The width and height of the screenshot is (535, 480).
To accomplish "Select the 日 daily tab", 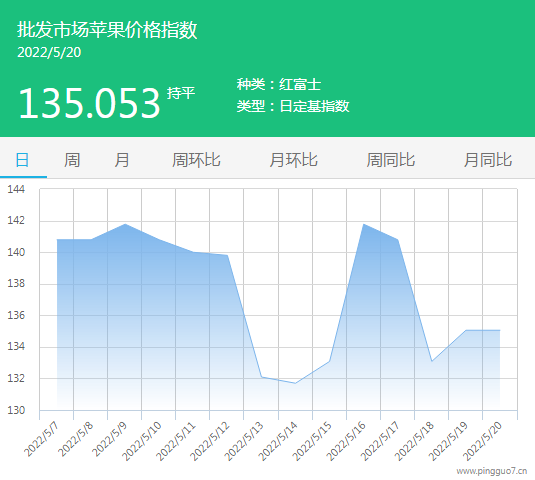I will [x=23, y=160].
